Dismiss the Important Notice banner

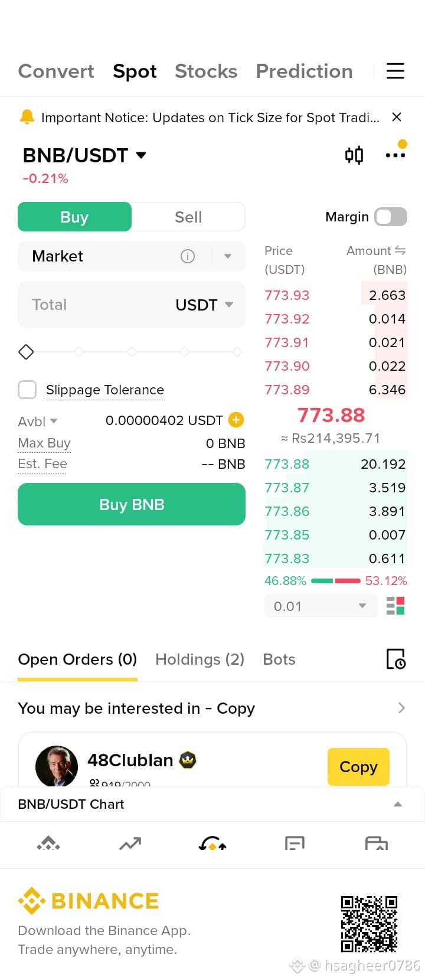point(397,117)
